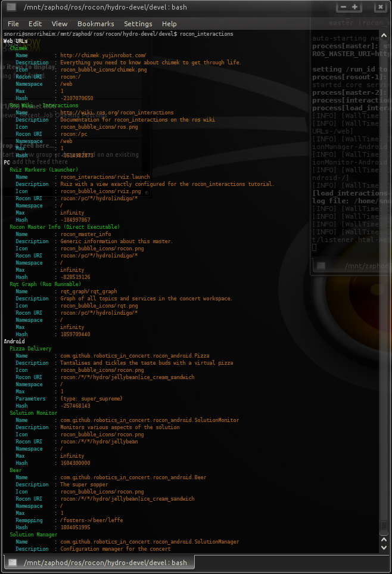Open the Edit menu
Image resolution: width=392 pixels, height=574 pixels.
coord(35,24)
